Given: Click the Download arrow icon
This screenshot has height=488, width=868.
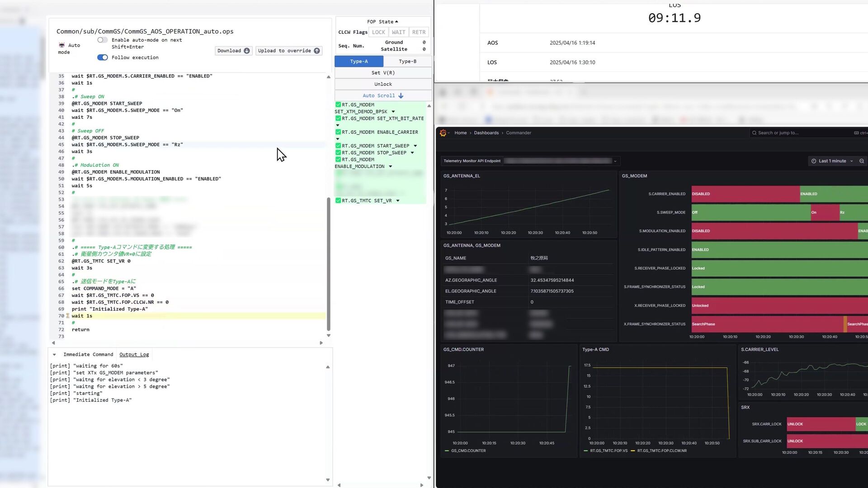Looking at the screenshot, I should (246, 51).
